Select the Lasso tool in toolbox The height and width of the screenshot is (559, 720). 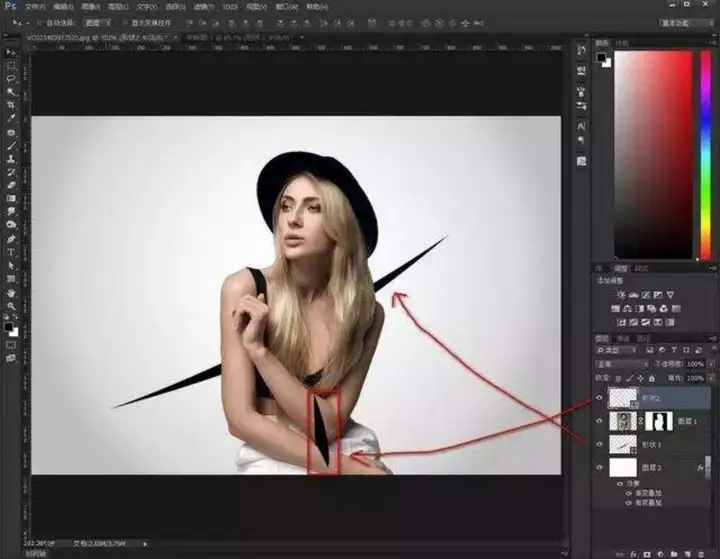(x=11, y=79)
